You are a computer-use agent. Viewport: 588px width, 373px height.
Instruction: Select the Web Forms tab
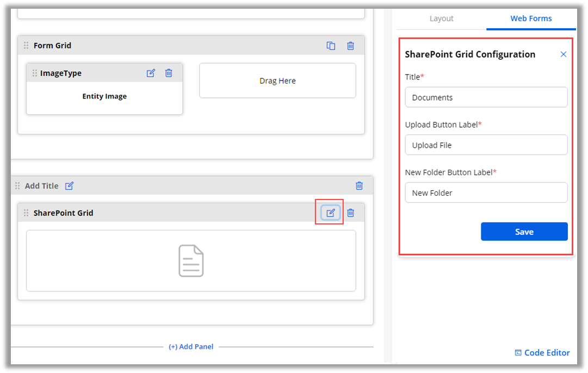coord(531,18)
